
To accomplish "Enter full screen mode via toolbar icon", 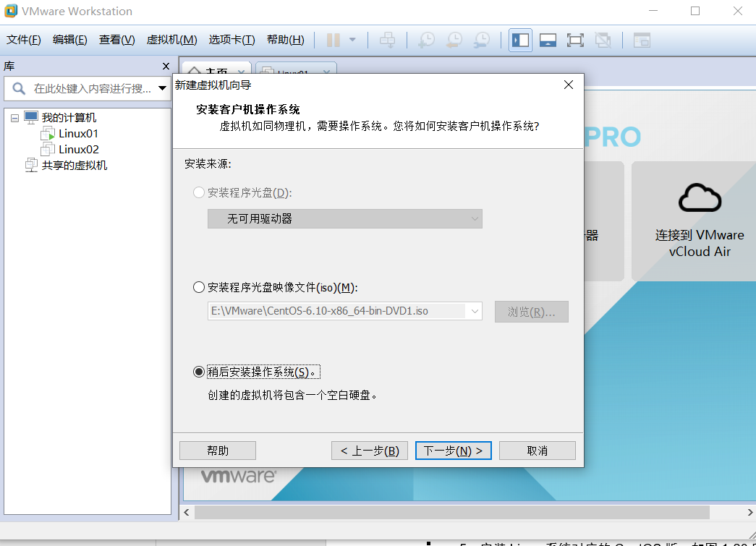I will [575, 40].
